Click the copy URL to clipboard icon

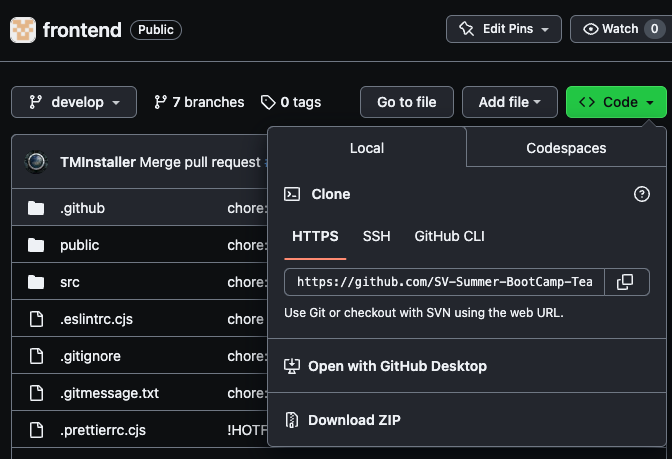pyautogui.click(x=625, y=282)
